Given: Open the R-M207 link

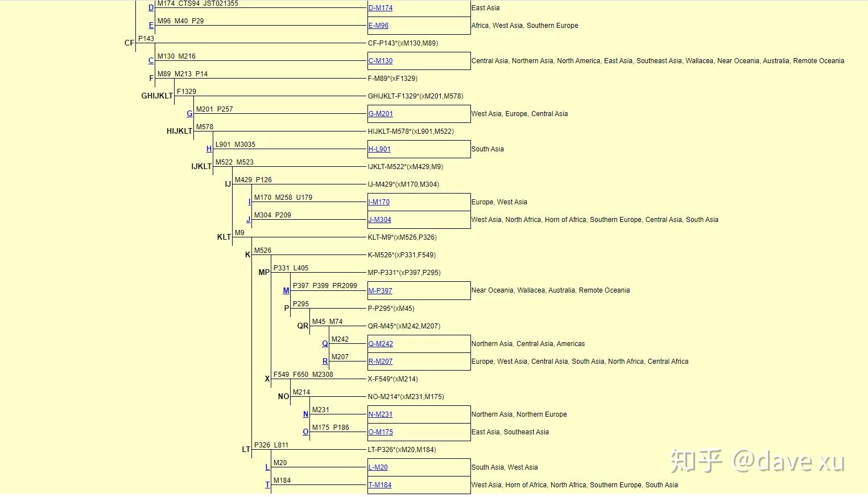Looking at the screenshot, I should click(381, 362).
